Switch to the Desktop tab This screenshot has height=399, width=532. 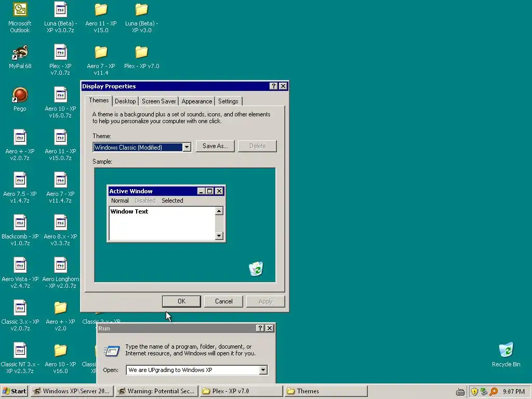pyautogui.click(x=125, y=101)
